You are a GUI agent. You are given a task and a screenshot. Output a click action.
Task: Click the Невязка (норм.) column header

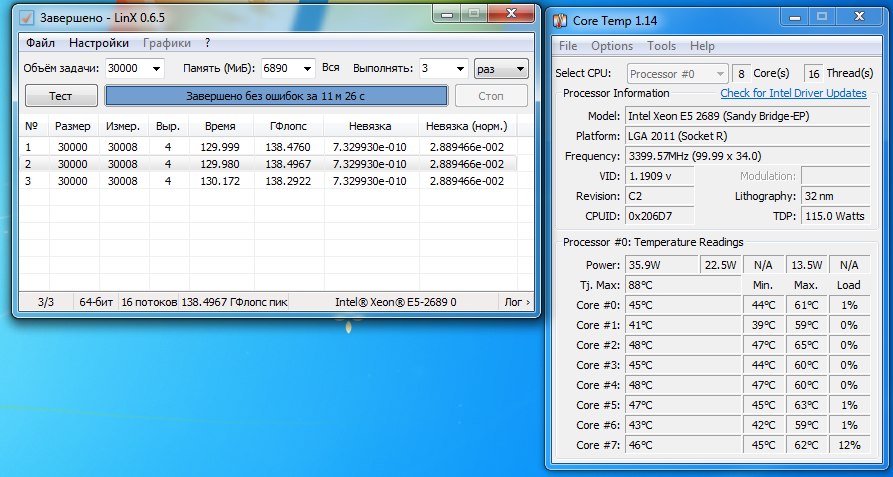468,126
